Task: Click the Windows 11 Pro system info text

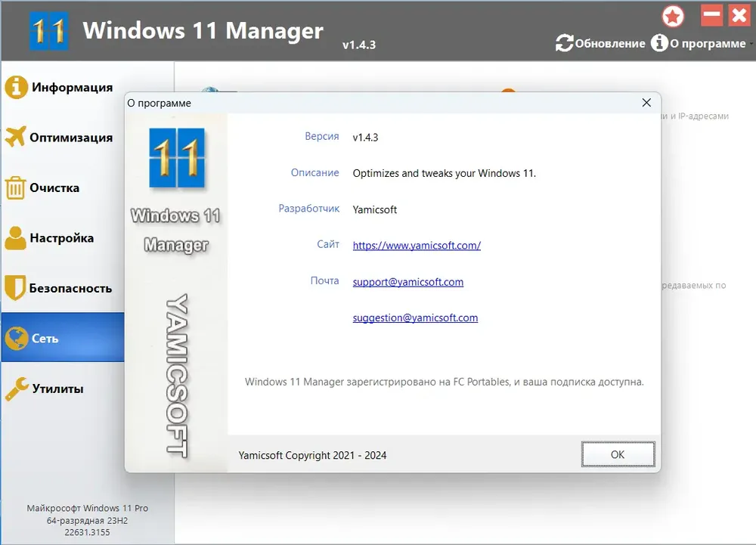Action: (87, 508)
